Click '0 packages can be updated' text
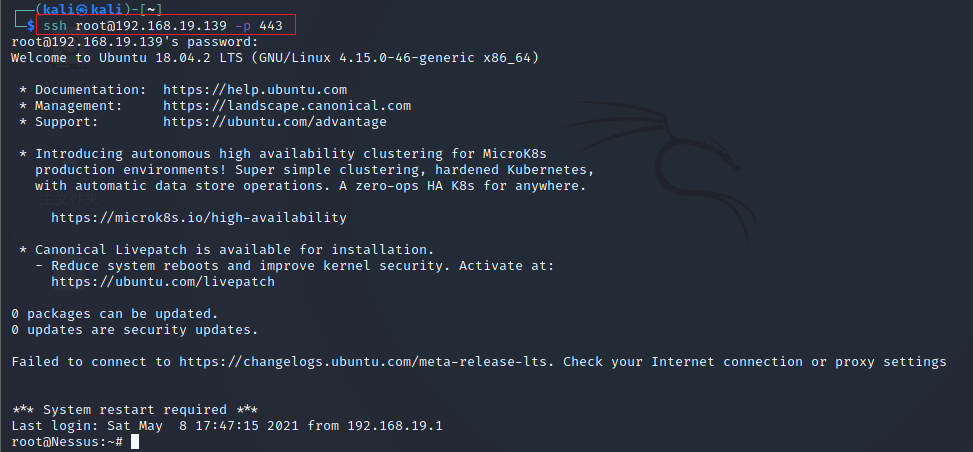This screenshot has height=452, width=973. click(x=115, y=314)
